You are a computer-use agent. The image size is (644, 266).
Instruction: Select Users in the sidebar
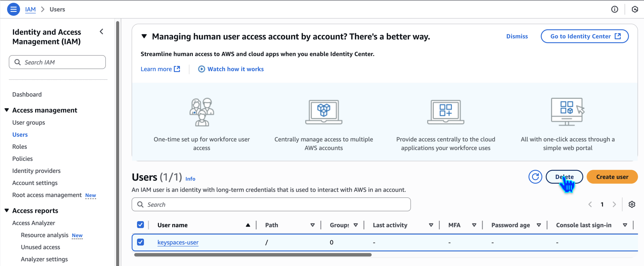point(20,135)
